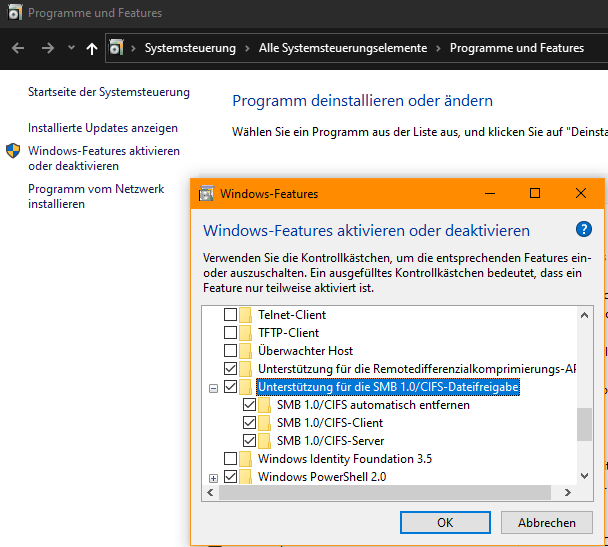Open recent locations dropdown chevron
608x547 pixels.
coord(71,48)
